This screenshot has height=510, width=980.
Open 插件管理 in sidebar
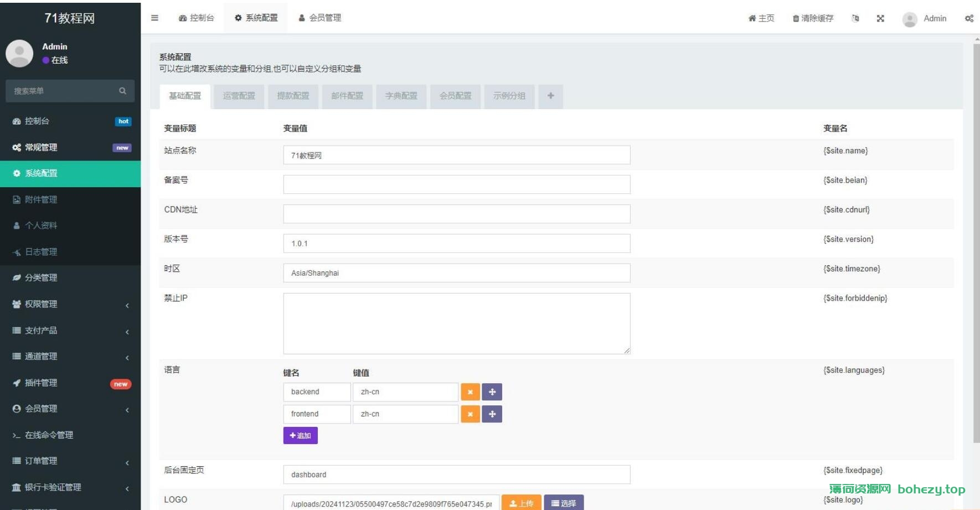[70, 383]
